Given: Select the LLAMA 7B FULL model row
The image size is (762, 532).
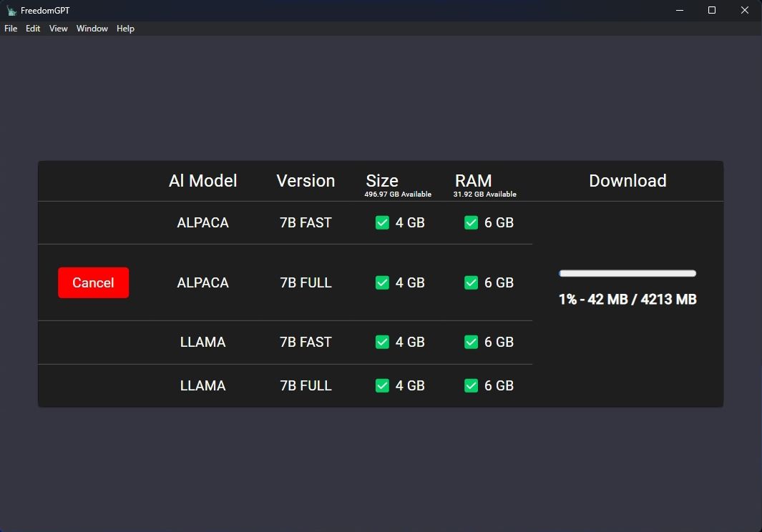Looking at the screenshot, I should 202,385.
